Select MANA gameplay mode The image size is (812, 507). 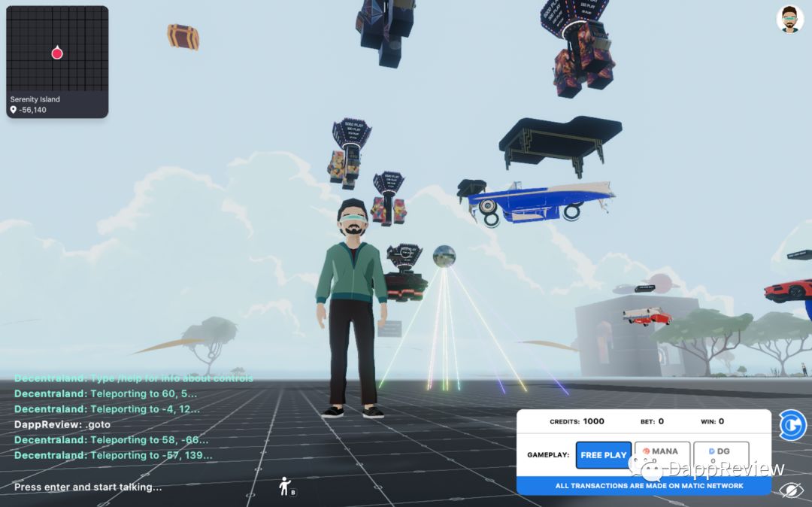[x=662, y=454]
